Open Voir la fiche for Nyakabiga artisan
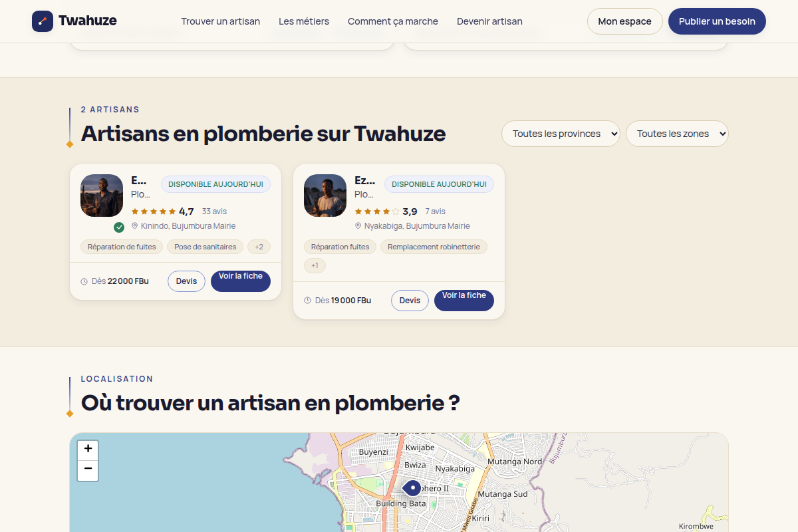This screenshot has height=532, width=798. pos(464,301)
